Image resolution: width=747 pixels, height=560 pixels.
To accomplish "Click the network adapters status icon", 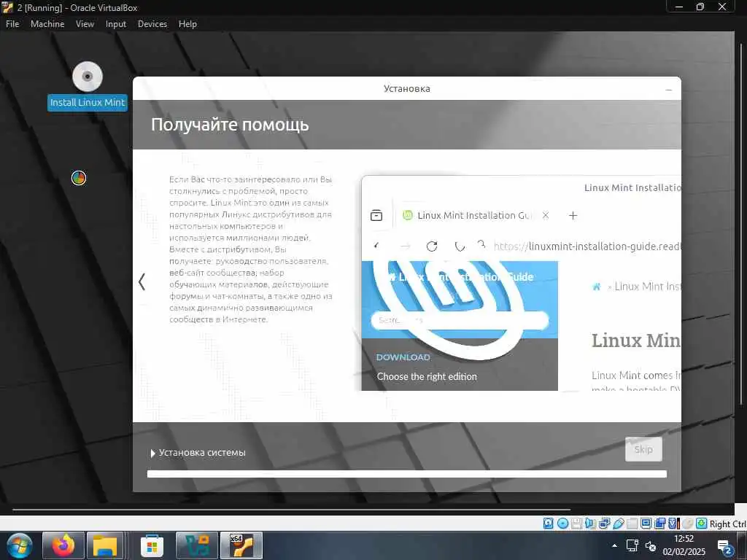I will point(605,524).
